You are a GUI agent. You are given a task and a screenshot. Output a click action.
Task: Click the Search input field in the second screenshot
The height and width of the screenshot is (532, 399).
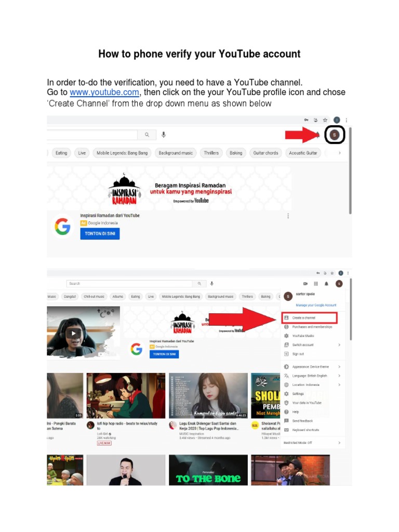pos(129,284)
